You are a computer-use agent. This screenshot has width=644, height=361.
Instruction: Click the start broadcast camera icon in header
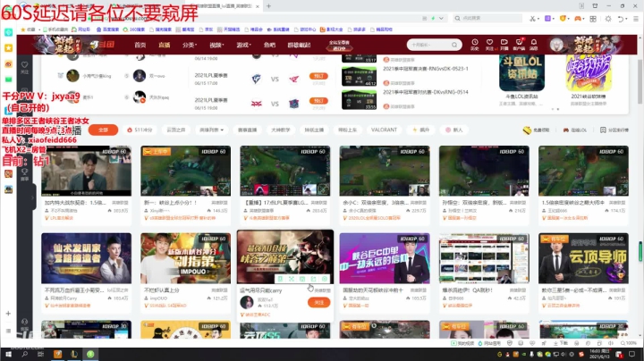coord(504,43)
